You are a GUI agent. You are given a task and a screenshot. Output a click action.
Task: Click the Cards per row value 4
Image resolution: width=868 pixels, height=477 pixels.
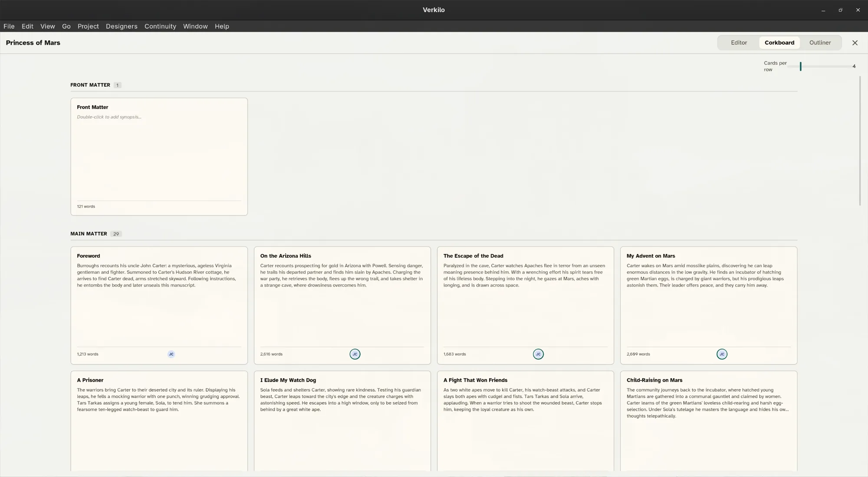tap(854, 66)
